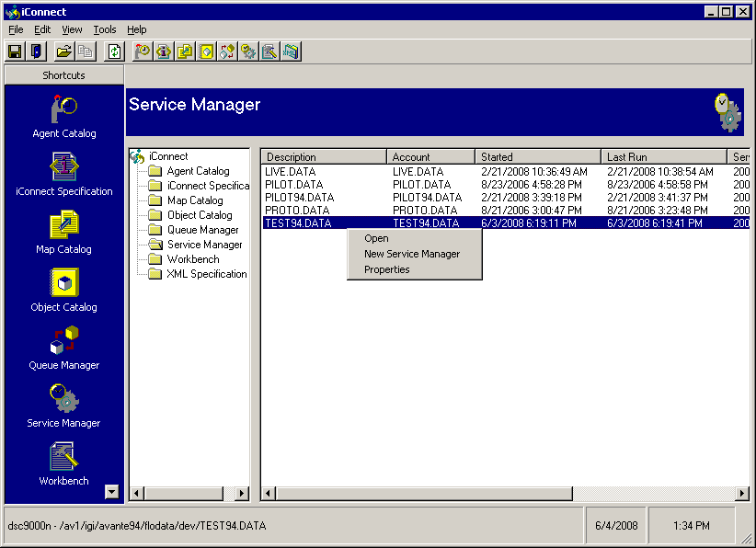Screen dimensions: 756x548
Task: Click the list's horizontal scrollbar right arrow
Action: 742,494
